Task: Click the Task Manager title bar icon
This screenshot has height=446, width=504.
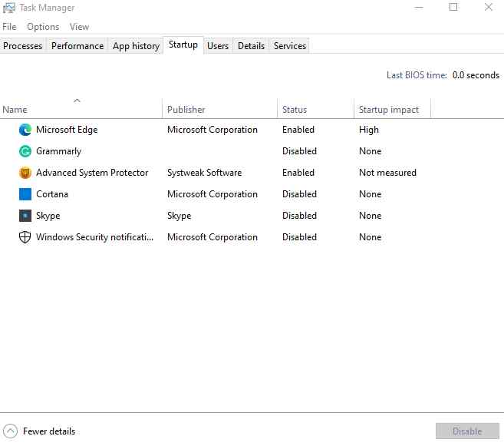Action: click(9, 8)
